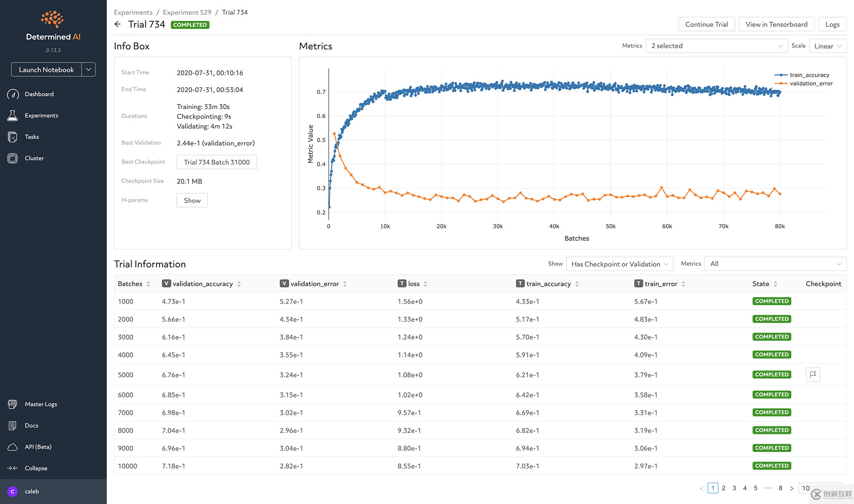Screen dimensions: 854x504
Task: Click View in Tensorboard button
Action: tap(776, 24)
